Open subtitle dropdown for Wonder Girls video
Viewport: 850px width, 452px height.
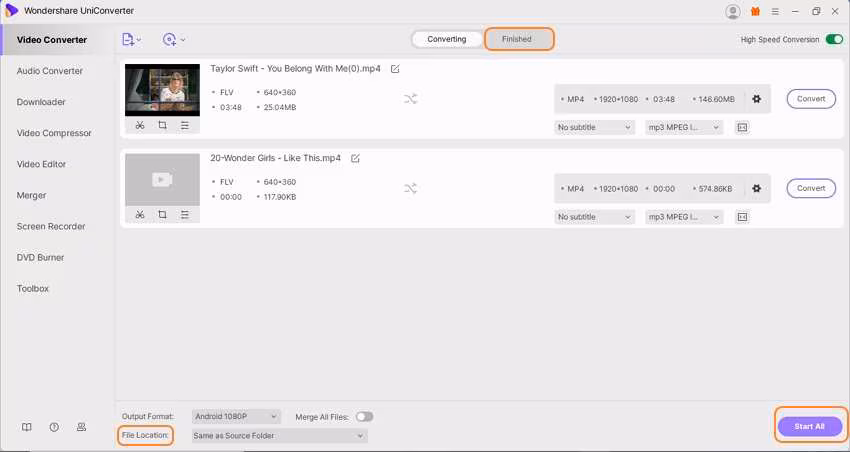pos(594,217)
